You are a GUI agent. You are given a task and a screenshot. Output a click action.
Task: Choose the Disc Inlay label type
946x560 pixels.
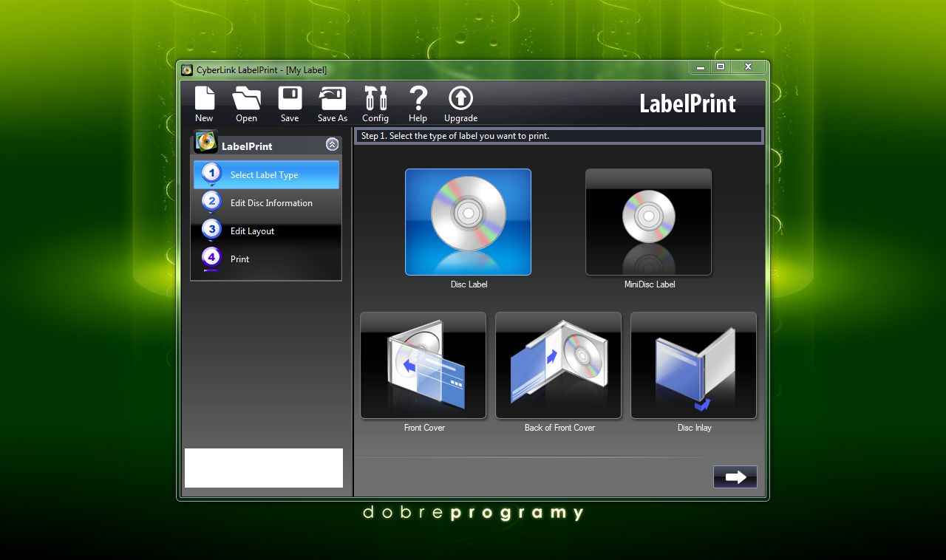tap(693, 365)
